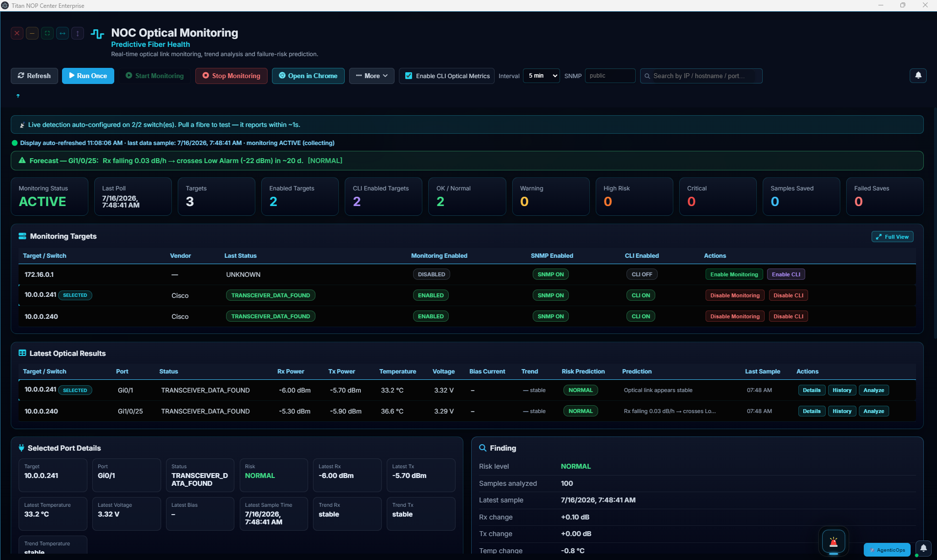The image size is (937, 560).
Task: Click DISABLED monitoring badge for 172.16.0.1
Action: point(432,274)
